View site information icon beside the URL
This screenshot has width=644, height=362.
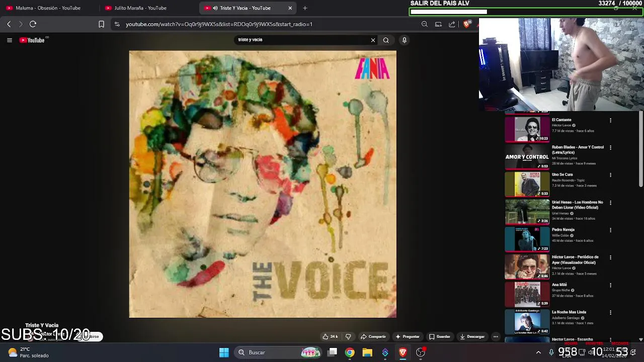click(117, 24)
